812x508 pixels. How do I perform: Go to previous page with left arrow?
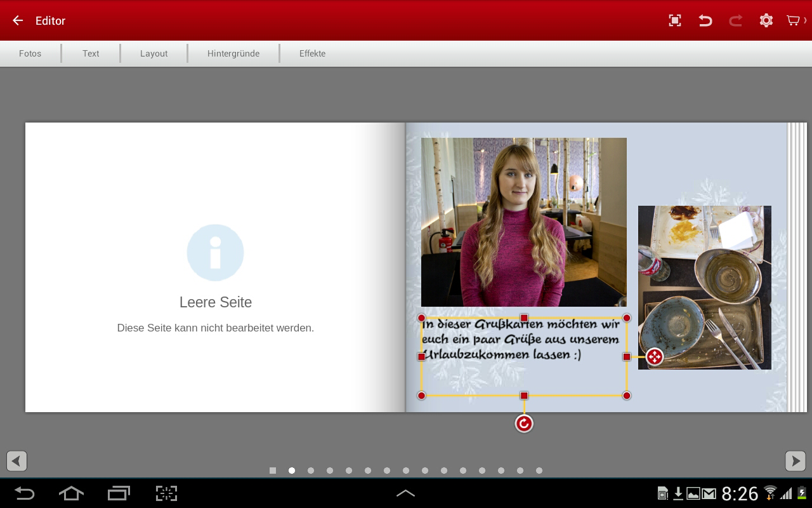tap(17, 461)
